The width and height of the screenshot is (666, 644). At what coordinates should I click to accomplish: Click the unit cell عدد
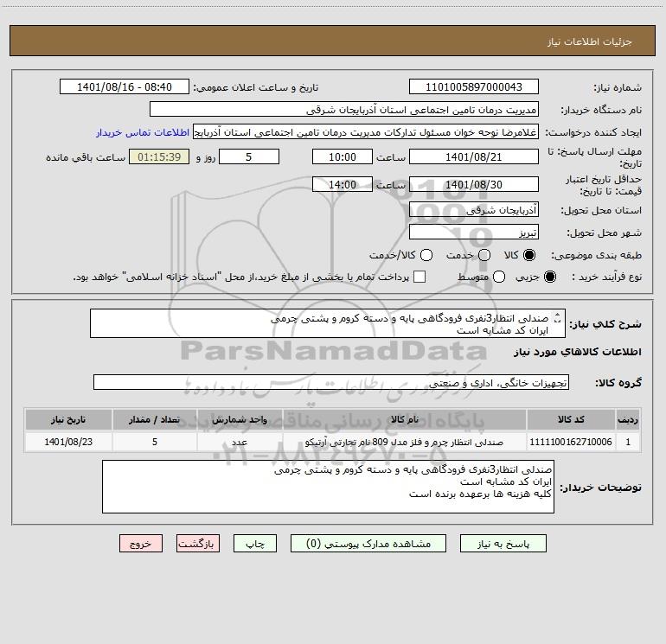tap(240, 442)
